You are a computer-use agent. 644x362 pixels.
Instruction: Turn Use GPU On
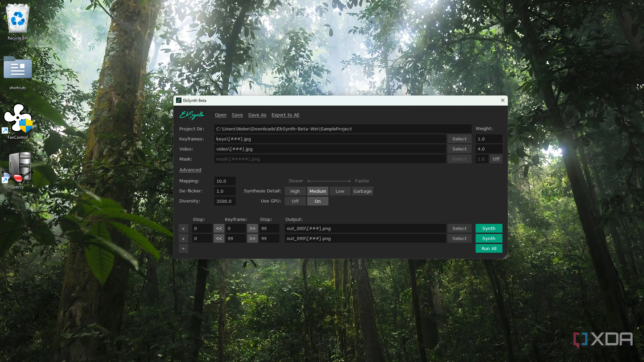[318, 201]
